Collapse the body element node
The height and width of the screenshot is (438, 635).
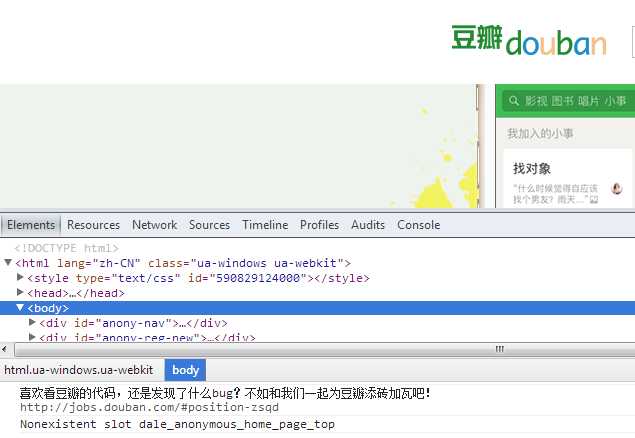[x=20, y=308]
